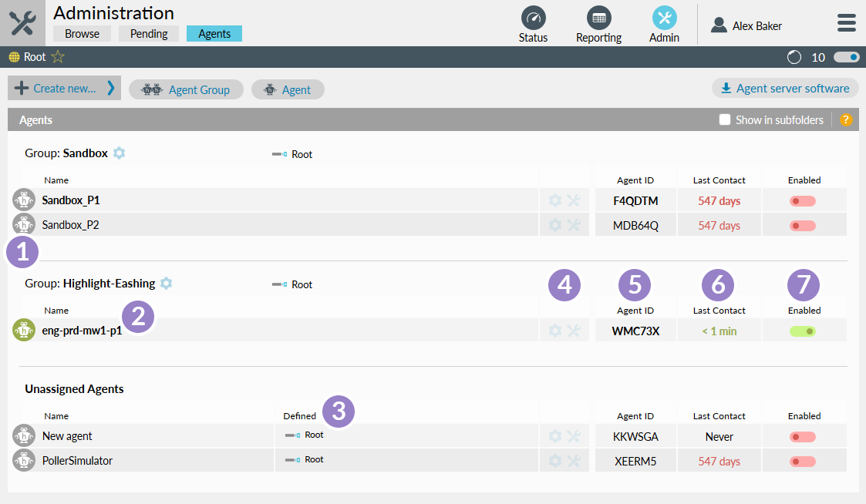Enable the toggle for Sandbox_P2
The width and height of the screenshot is (866, 504).
(804, 224)
